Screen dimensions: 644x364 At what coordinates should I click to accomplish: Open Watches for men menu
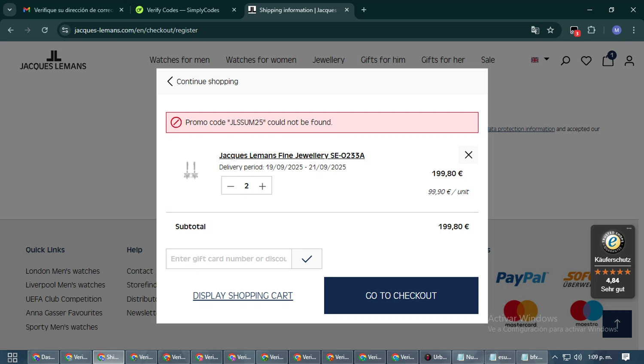tap(179, 60)
